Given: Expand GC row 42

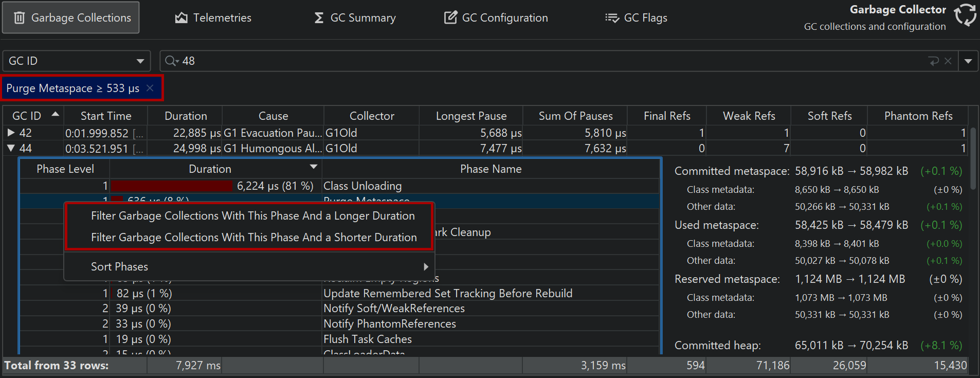Looking at the screenshot, I should [x=11, y=133].
